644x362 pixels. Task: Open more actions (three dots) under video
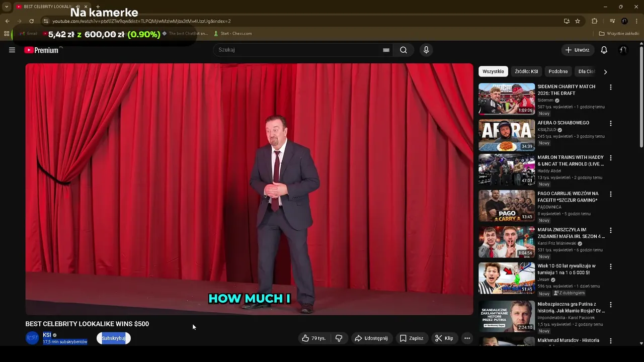pyautogui.click(x=467, y=338)
